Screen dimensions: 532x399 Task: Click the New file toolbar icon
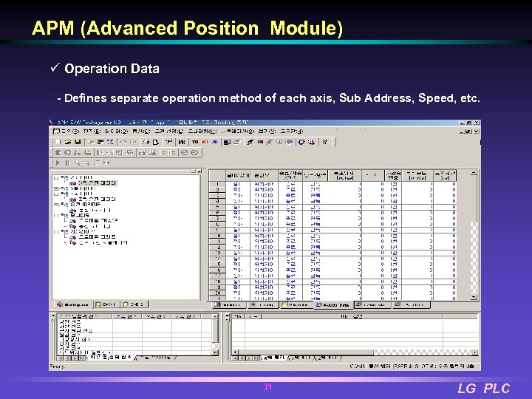point(58,142)
